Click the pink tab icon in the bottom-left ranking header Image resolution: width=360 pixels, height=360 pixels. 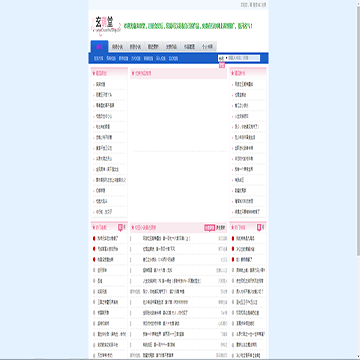(120, 228)
